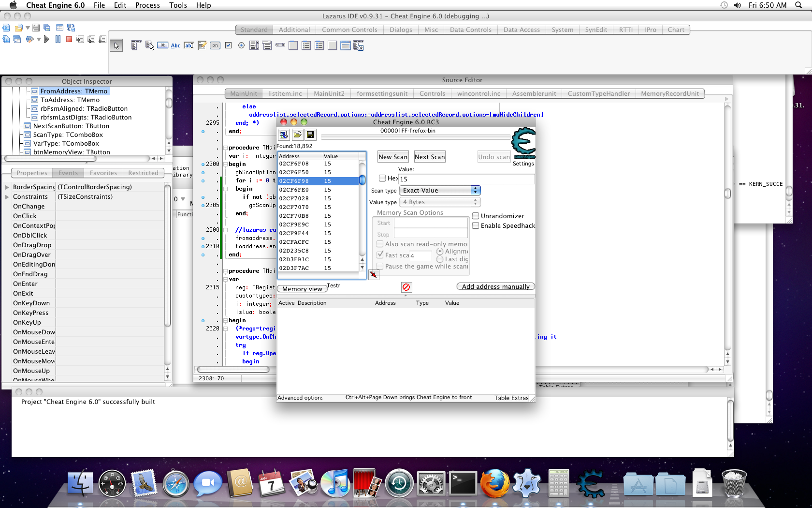Select the TMemo component icon

pyautogui.click(x=202, y=45)
